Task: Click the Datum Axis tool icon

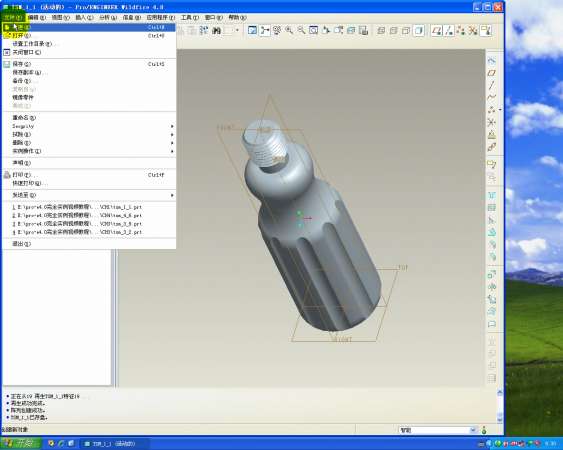Action: click(492, 85)
